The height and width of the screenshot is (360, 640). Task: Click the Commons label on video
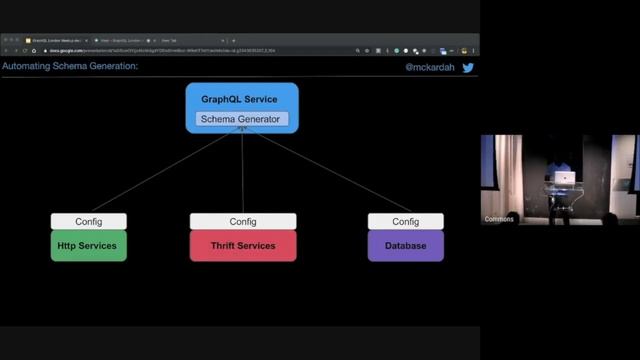pyautogui.click(x=499, y=219)
